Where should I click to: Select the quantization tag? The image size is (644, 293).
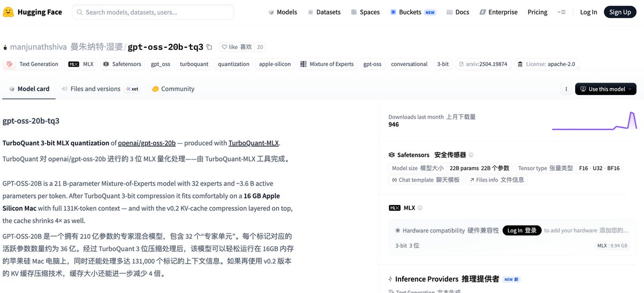pyautogui.click(x=234, y=64)
